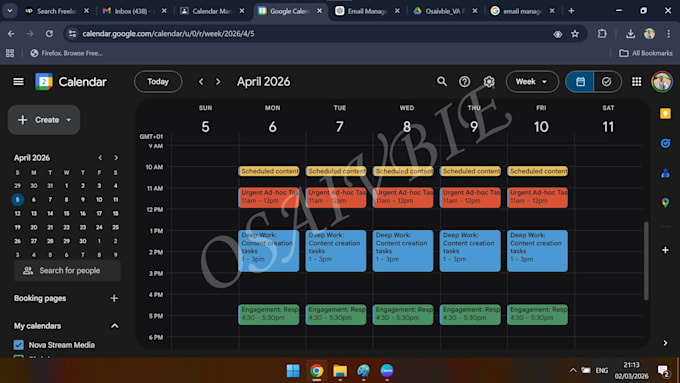This screenshot has width=680, height=383.
Task: Open Monday Scheduled content yellow event
Action: (268, 171)
